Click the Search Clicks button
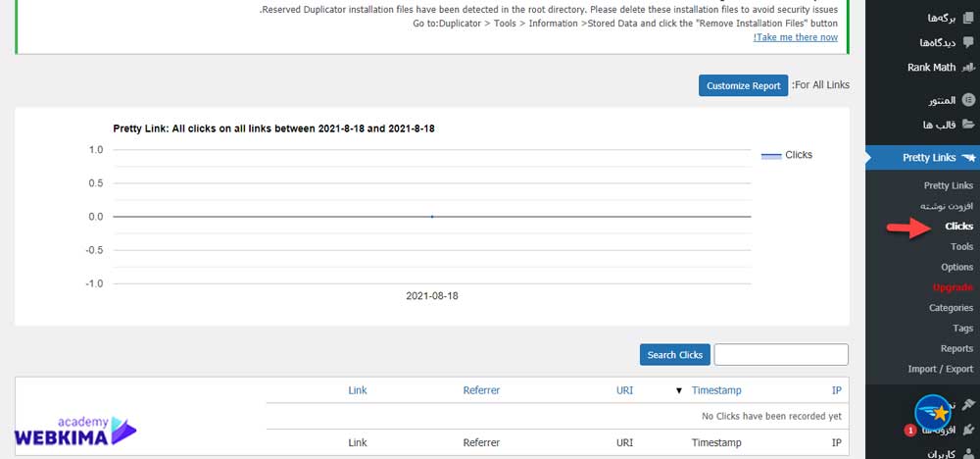This screenshot has width=980, height=459. [x=675, y=355]
